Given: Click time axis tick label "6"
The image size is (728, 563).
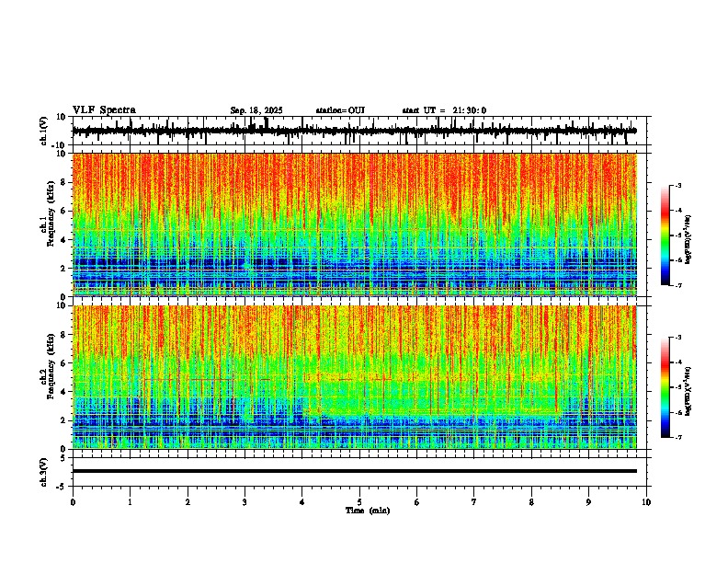Looking at the screenshot, I should [417, 502].
